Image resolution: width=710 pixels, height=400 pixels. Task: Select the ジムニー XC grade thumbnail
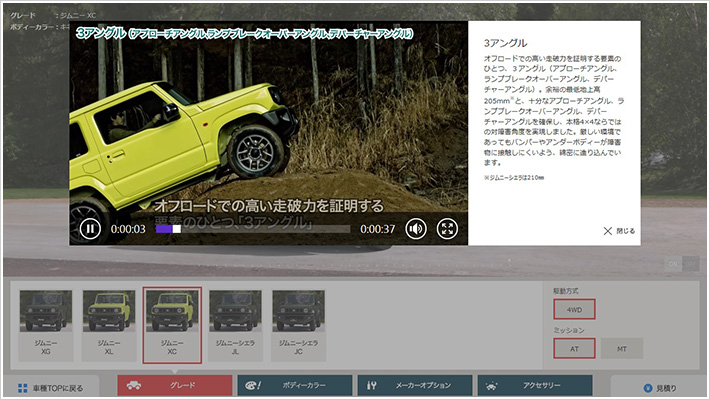pyautogui.click(x=172, y=325)
